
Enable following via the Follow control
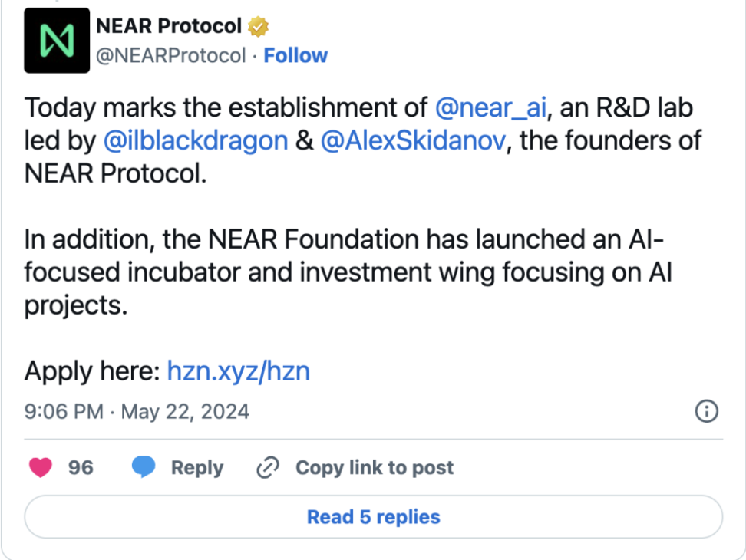295,54
